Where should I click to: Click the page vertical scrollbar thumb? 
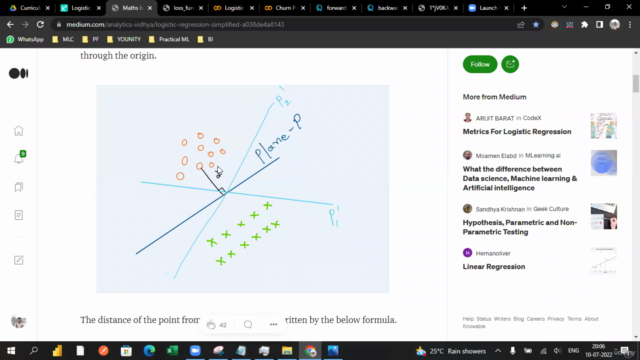pos(636,83)
